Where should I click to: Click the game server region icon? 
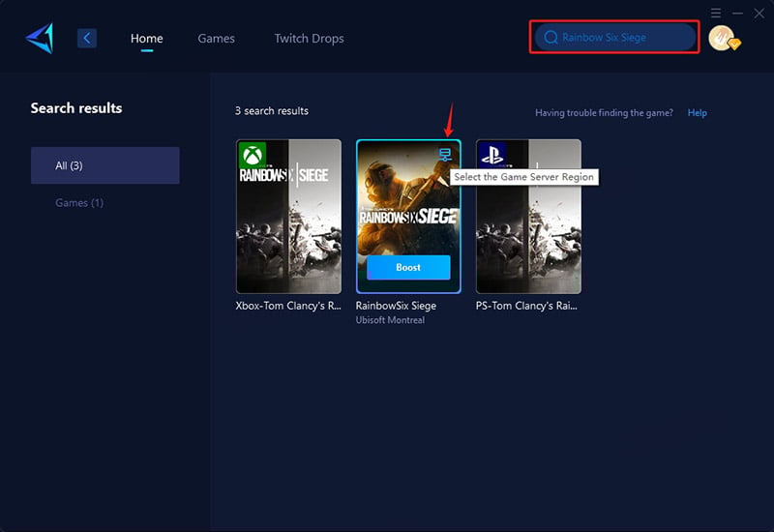pos(445,155)
